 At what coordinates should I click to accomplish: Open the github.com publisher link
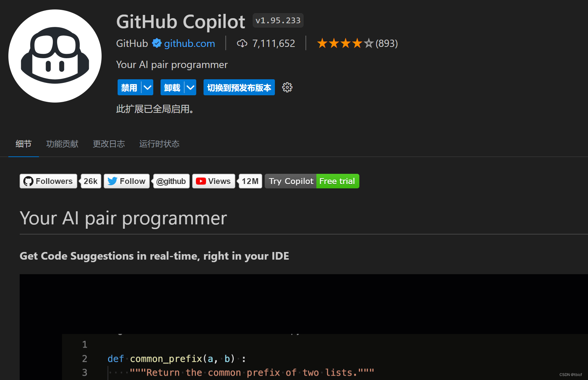click(x=190, y=43)
